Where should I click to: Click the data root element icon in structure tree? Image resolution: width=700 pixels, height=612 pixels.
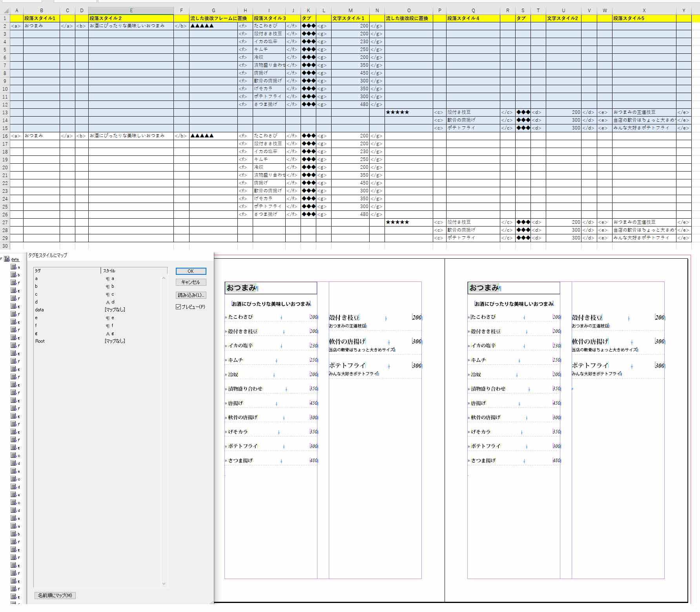tap(7, 259)
